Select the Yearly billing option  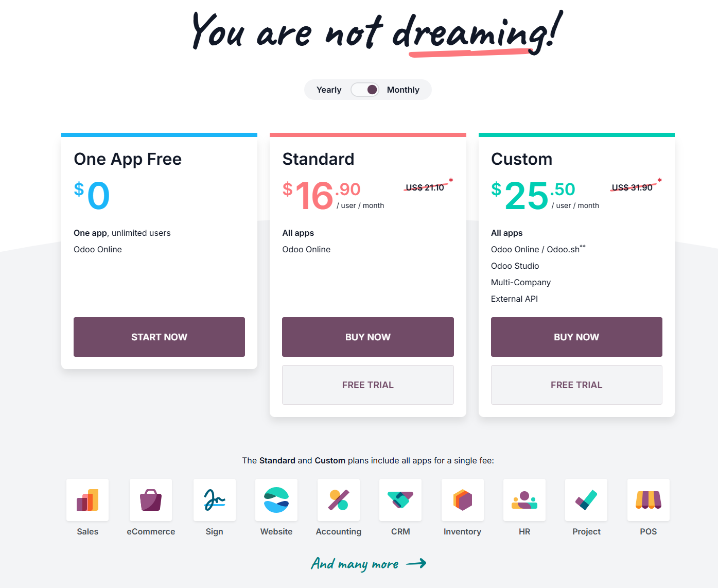pos(329,90)
